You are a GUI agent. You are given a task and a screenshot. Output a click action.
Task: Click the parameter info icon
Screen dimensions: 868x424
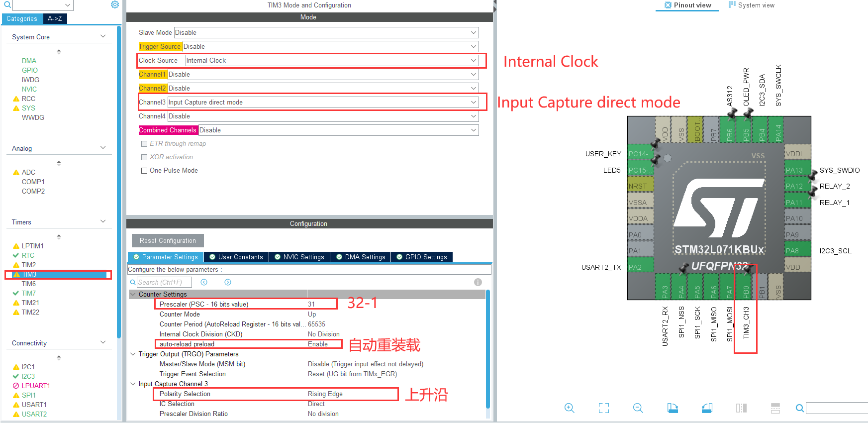click(478, 282)
